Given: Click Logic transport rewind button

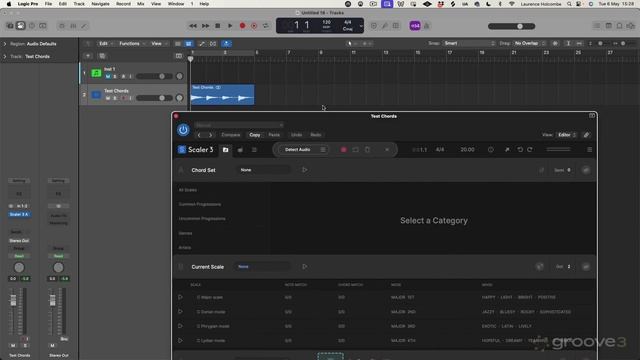Looking at the screenshot, I should coord(193,26).
